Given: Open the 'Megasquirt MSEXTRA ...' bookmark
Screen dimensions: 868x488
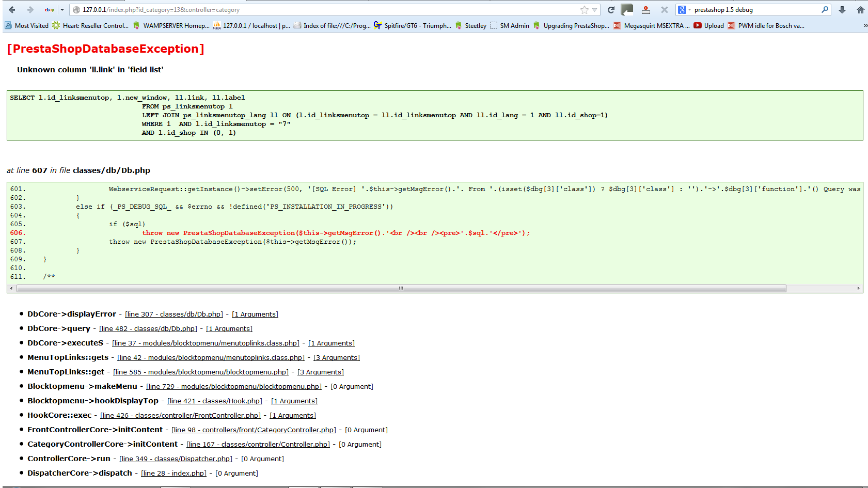Looking at the screenshot, I should [652, 26].
